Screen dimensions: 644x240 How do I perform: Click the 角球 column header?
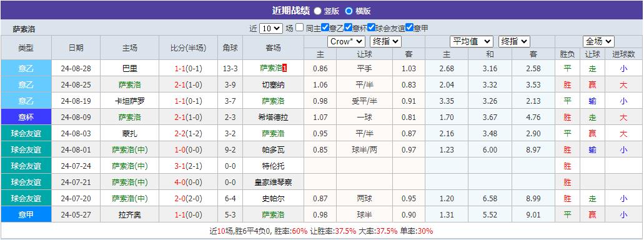pyautogui.click(x=230, y=47)
